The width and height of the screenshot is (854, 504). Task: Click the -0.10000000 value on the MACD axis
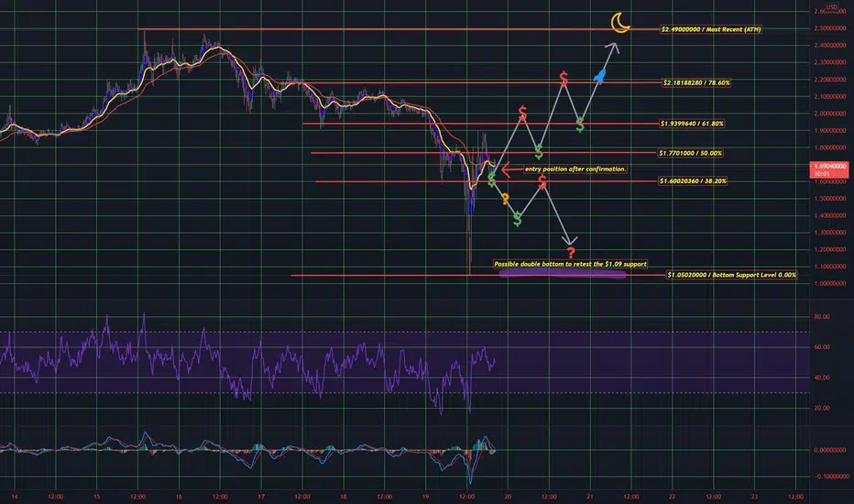830,477
